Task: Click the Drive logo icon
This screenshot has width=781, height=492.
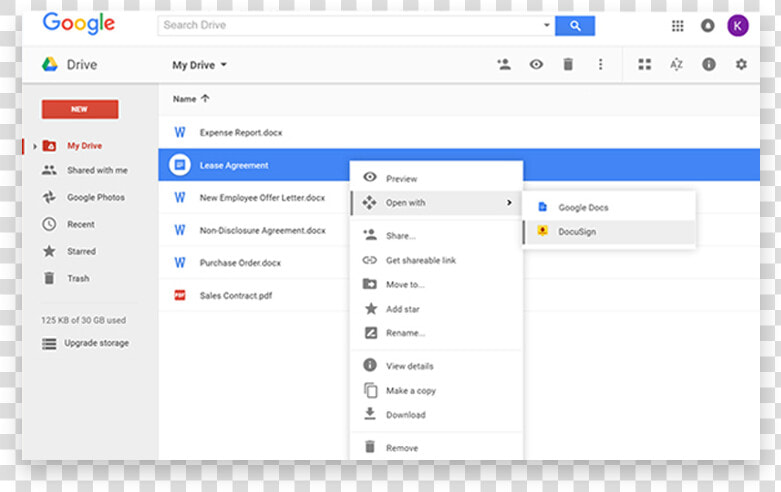Action: 49,64
